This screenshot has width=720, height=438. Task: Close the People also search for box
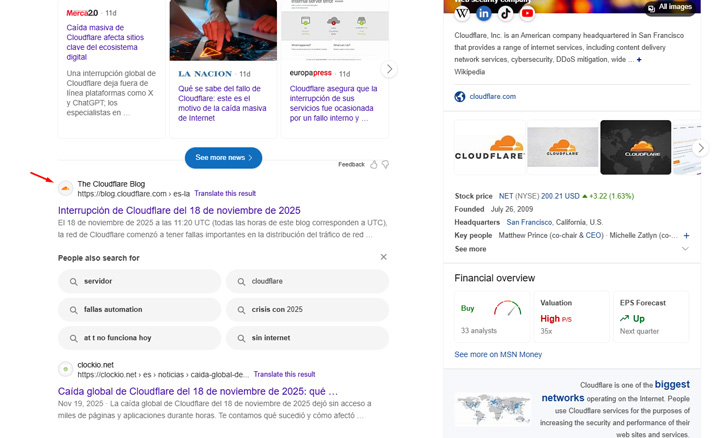pyautogui.click(x=383, y=257)
